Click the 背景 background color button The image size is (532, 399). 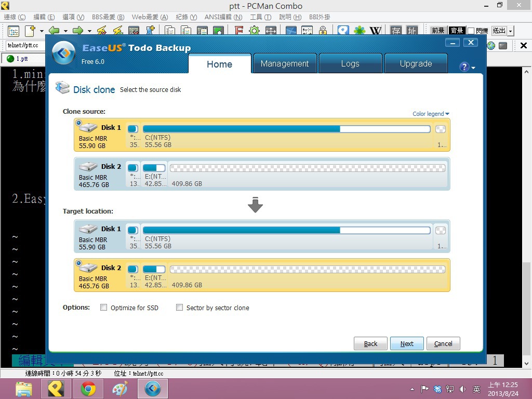click(457, 31)
